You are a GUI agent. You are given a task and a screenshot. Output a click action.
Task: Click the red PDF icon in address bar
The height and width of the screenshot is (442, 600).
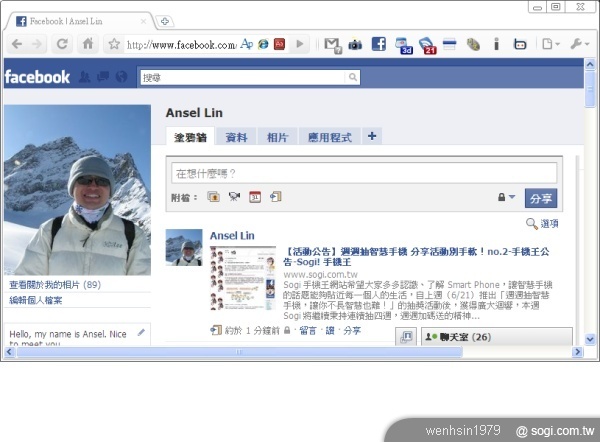point(280,44)
